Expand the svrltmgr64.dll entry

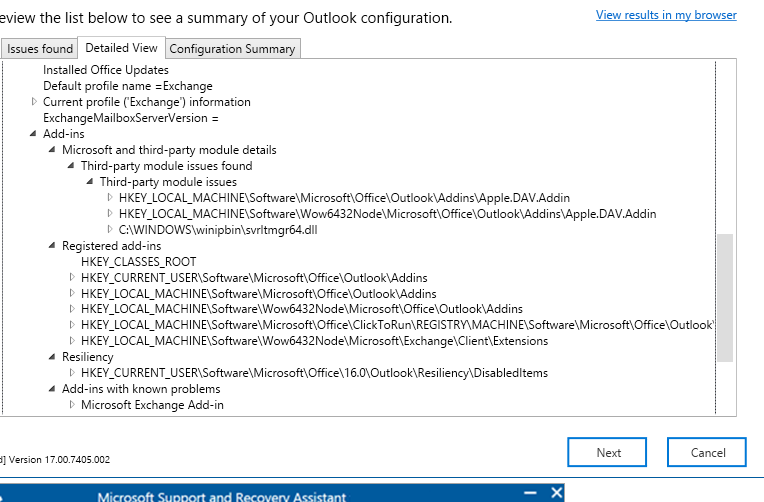[x=110, y=229]
